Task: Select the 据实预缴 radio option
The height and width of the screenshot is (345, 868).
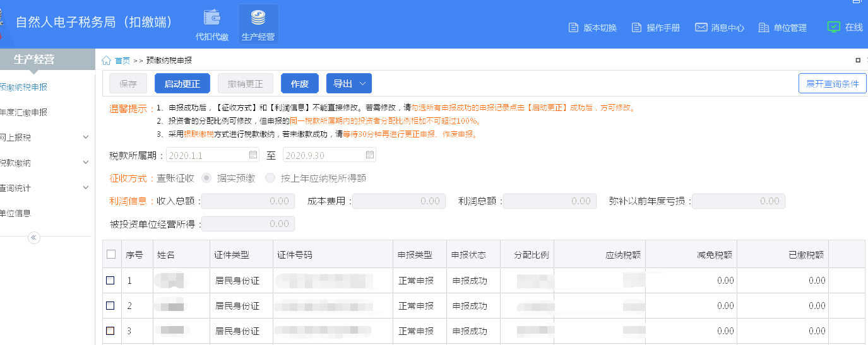Action: (206, 178)
